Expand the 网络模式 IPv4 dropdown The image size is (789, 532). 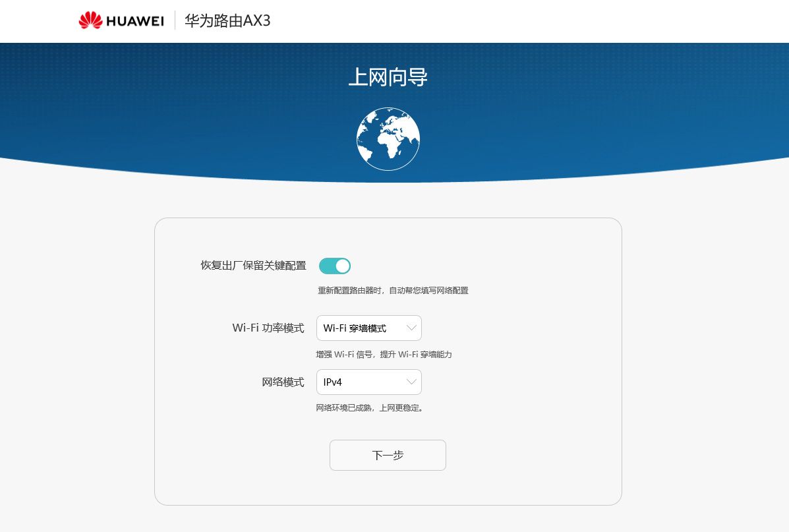click(368, 382)
